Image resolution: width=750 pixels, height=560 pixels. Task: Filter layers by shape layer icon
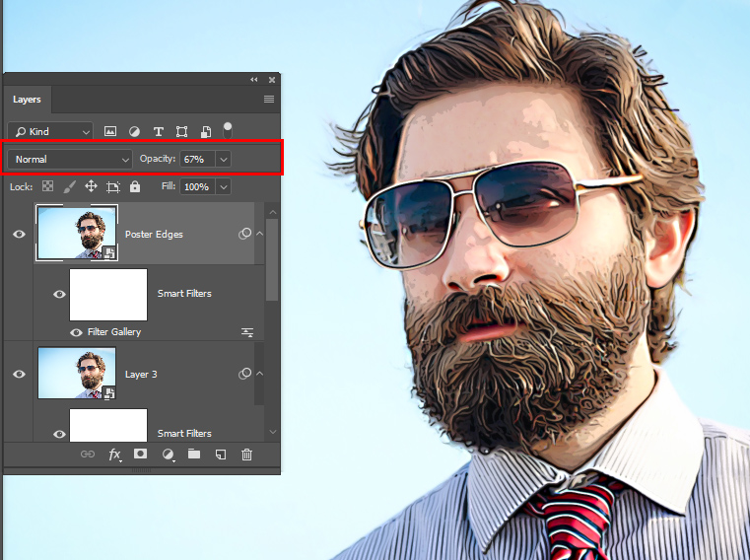(x=181, y=132)
